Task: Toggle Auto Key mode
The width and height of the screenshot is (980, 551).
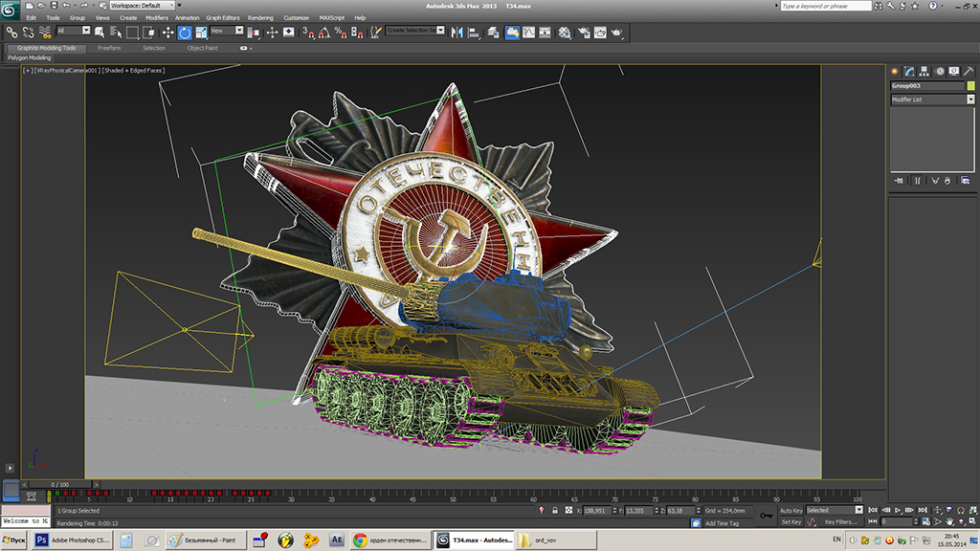Action: tap(791, 511)
